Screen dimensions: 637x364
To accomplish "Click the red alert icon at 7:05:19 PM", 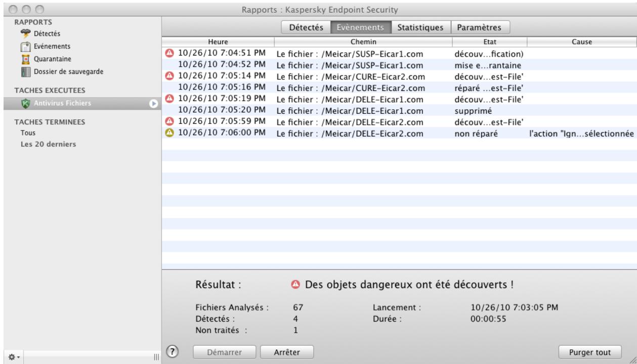I will coord(169,98).
